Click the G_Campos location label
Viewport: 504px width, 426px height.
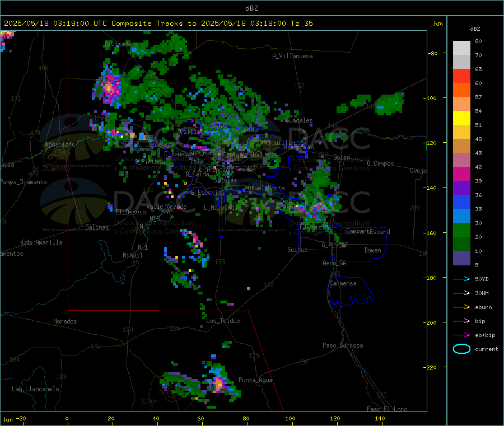[x=380, y=163]
